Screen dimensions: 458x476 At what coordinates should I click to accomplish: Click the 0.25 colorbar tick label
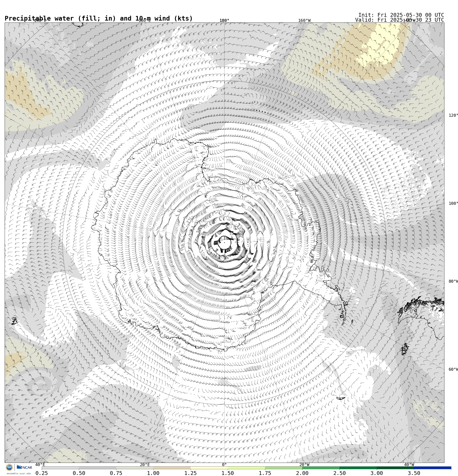point(42,473)
